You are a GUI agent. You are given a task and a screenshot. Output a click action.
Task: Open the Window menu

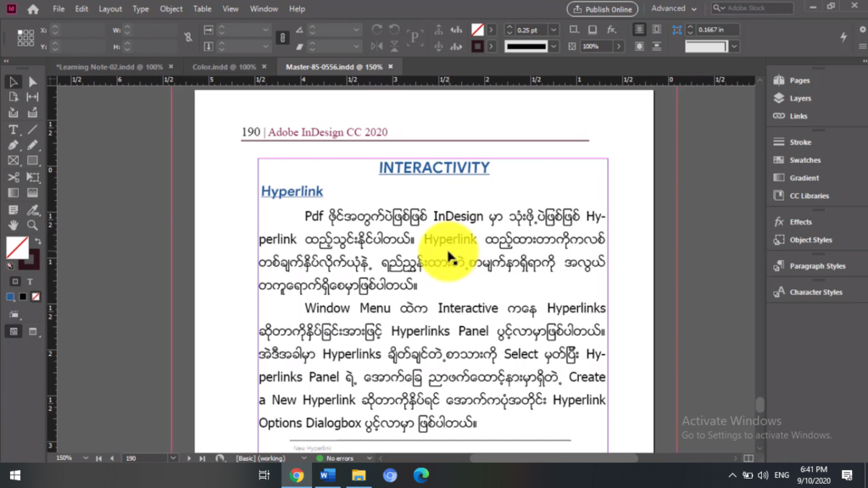click(x=264, y=8)
